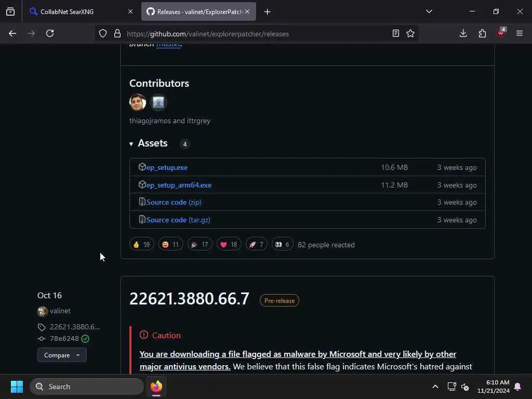Open the uBlock Origin extension icon

point(501,33)
